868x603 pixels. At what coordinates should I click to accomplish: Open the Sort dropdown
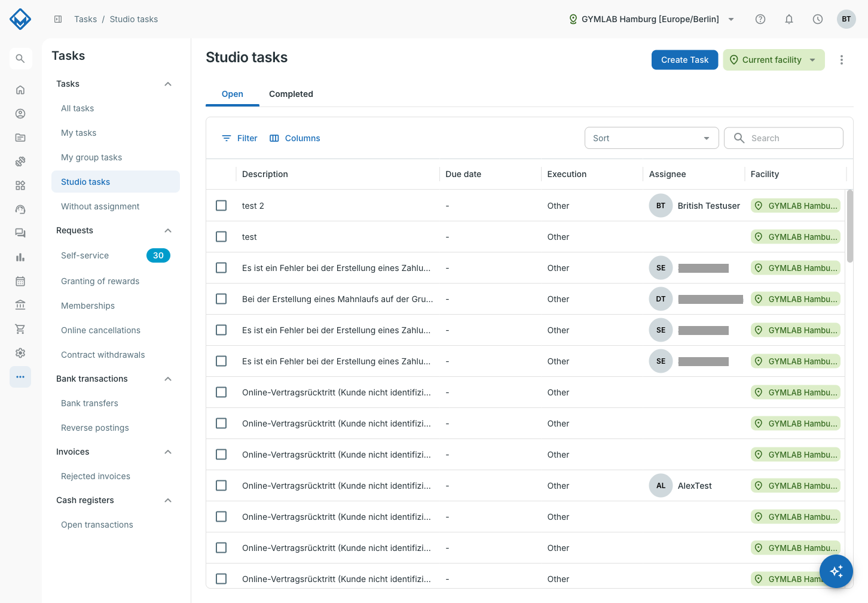click(x=652, y=138)
